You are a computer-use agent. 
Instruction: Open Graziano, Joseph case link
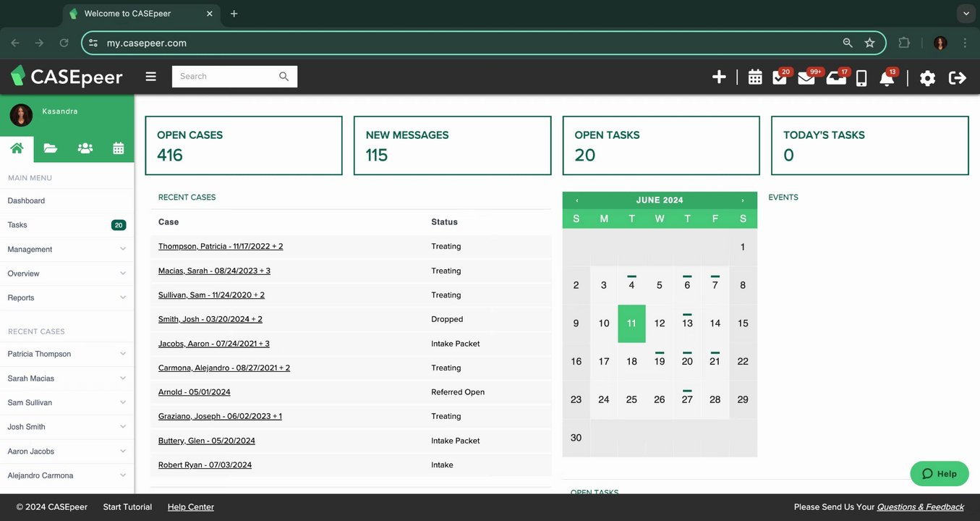[x=220, y=416]
